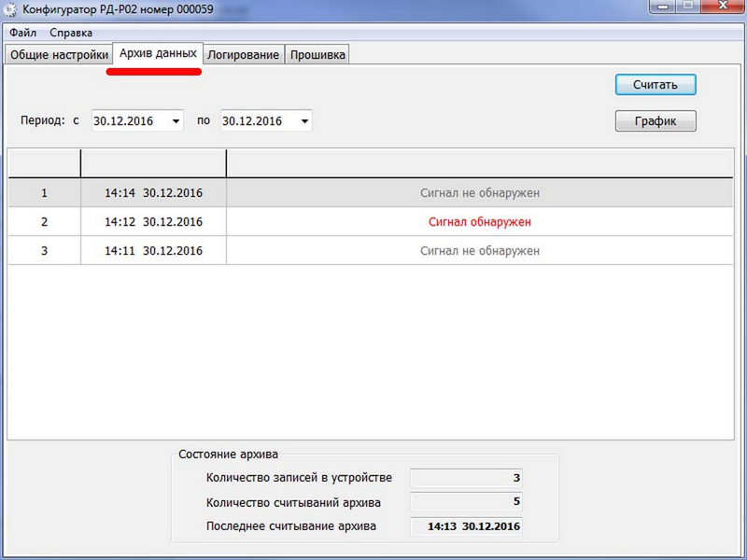Switch to the Общие настройки tab
This screenshot has width=747, height=560.
point(59,55)
